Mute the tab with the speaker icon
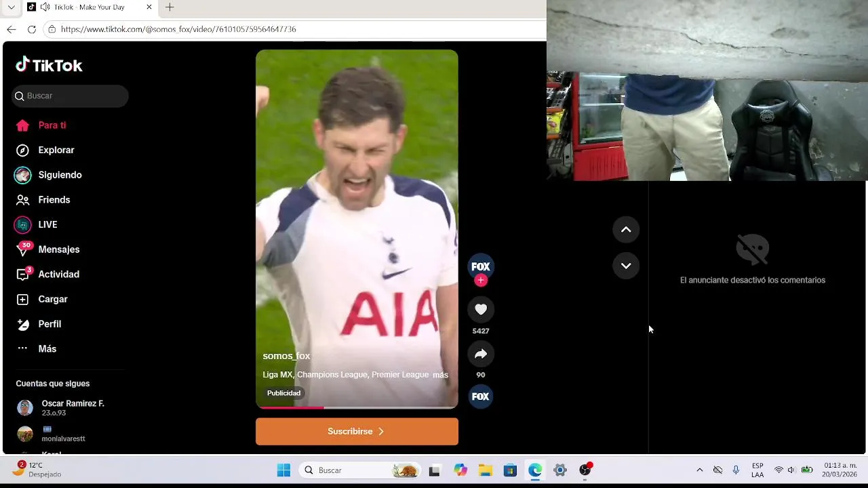Image resolution: width=868 pixels, height=488 pixels. [x=45, y=7]
